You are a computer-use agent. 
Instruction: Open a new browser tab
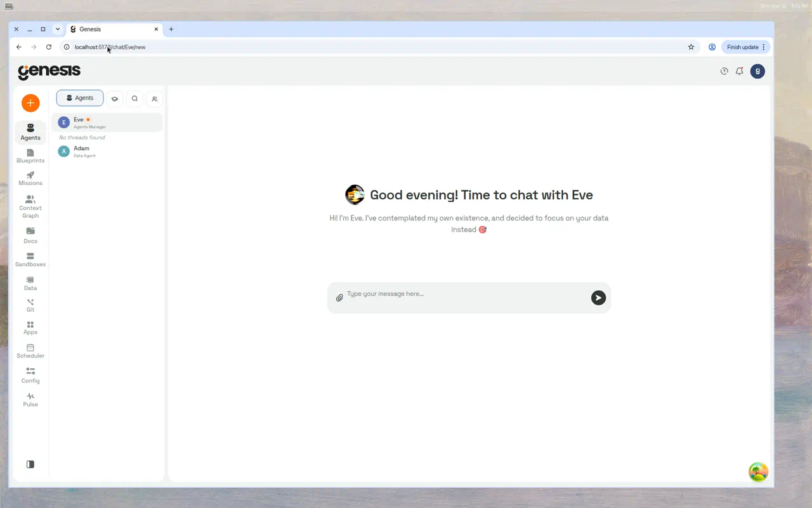coord(171,29)
